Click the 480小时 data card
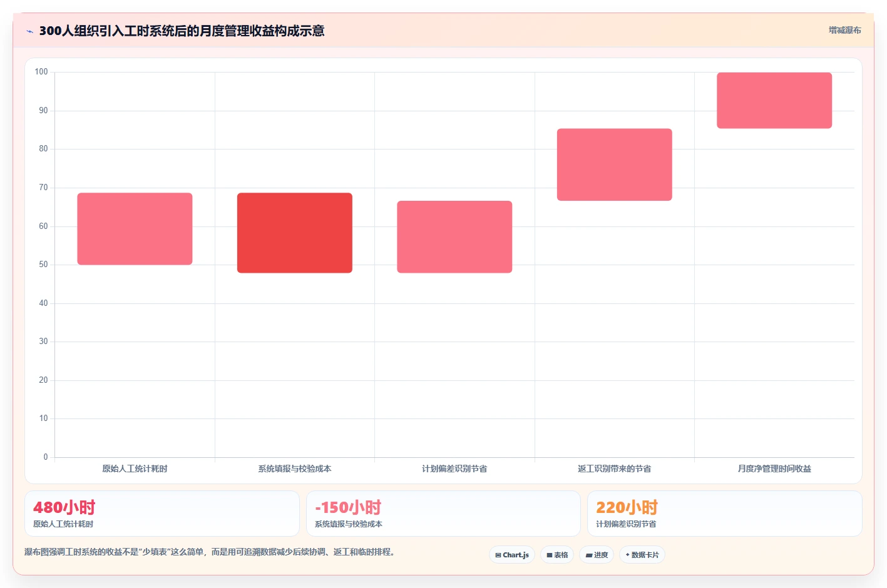This screenshot has height=588, width=887. pos(162,514)
